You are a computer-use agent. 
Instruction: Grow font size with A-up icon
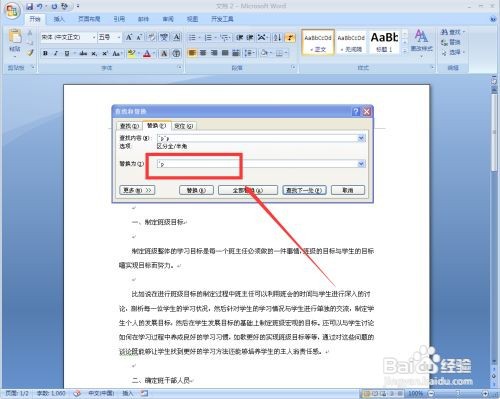(x=129, y=37)
